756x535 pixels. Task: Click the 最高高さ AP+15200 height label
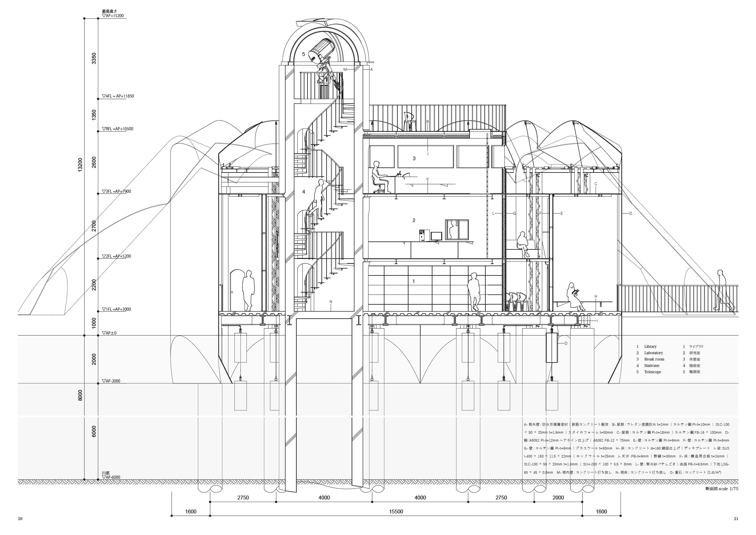coord(113,14)
